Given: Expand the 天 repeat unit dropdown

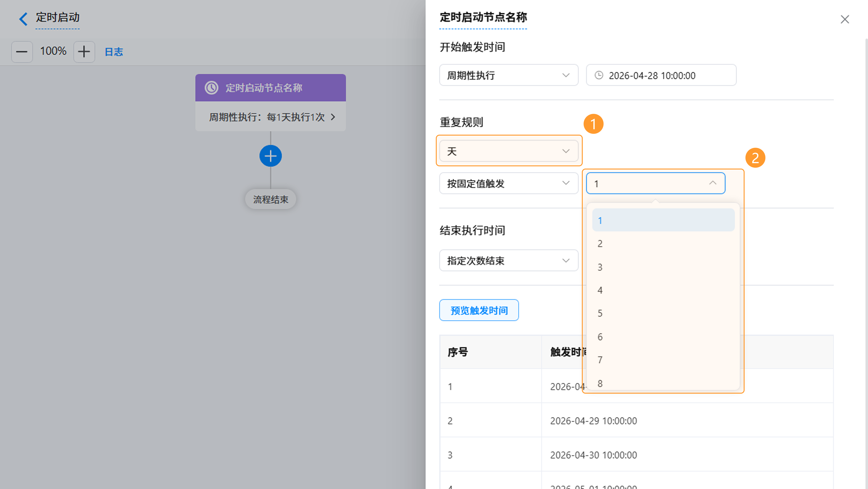Looking at the screenshot, I should 508,151.
